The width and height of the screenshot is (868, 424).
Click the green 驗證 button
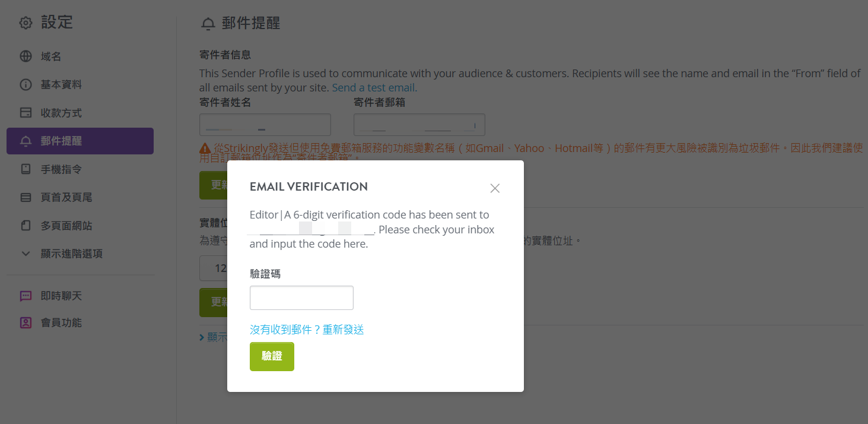point(272,356)
